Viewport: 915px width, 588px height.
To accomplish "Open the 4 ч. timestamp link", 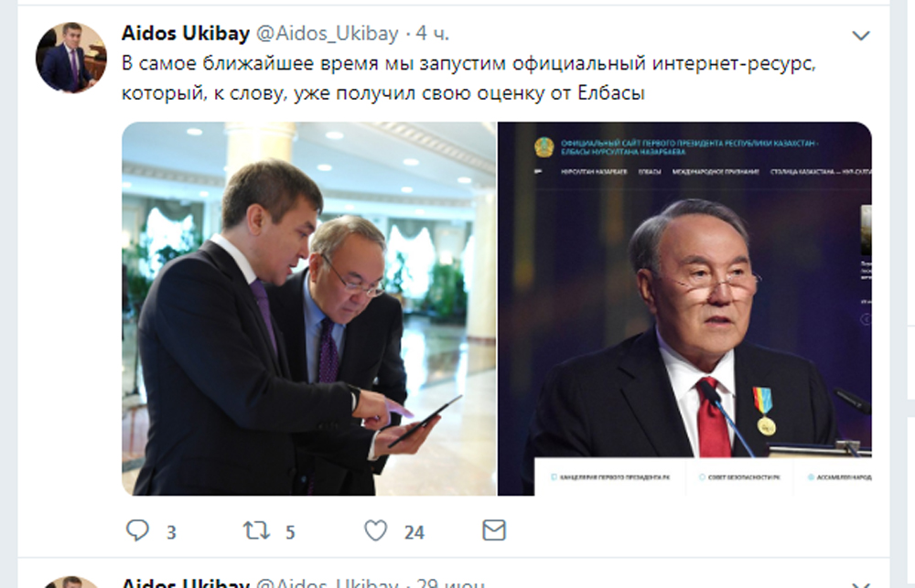I will (433, 34).
